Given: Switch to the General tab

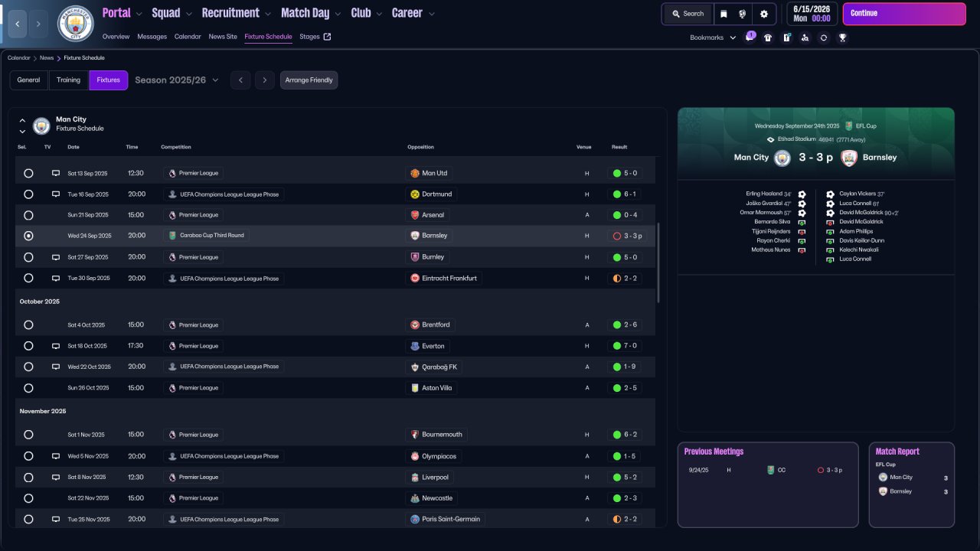Looking at the screenshot, I should [x=28, y=80].
